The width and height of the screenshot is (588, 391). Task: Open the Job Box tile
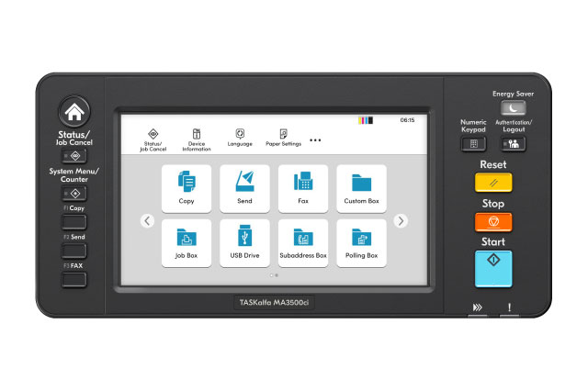(187, 242)
